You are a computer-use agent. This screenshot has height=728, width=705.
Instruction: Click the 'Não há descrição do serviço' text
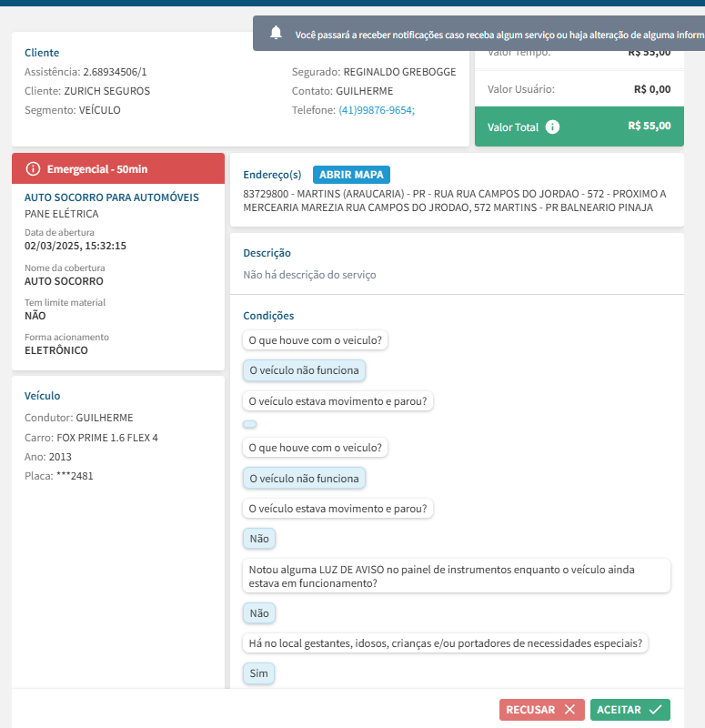click(309, 275)
